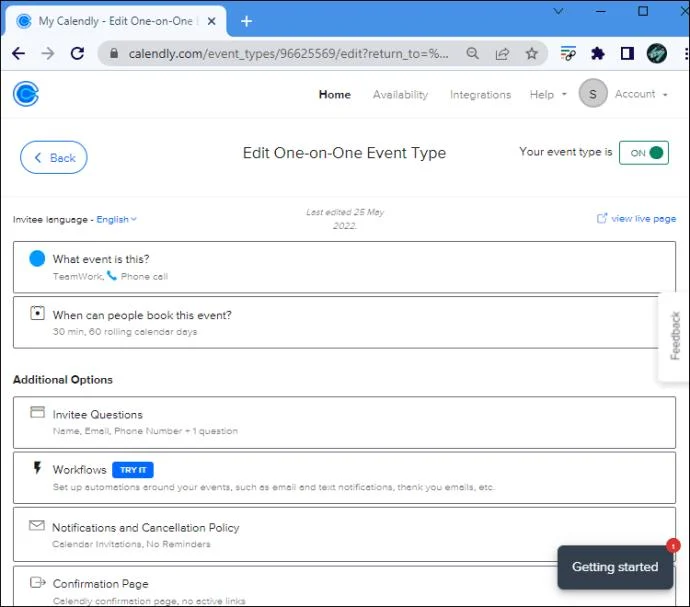Click the TRY IT badge button
Image resolution: width=690 pixels, height=607 pixels.
(133, 470)
